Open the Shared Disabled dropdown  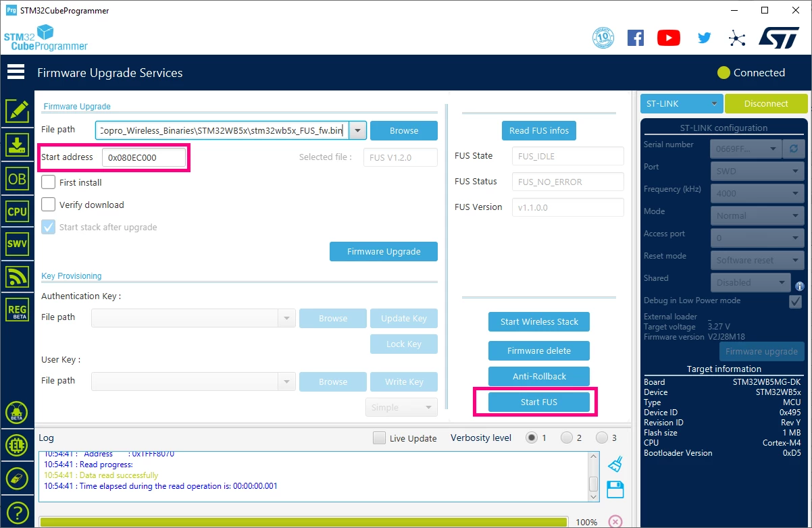click(751, 282)
